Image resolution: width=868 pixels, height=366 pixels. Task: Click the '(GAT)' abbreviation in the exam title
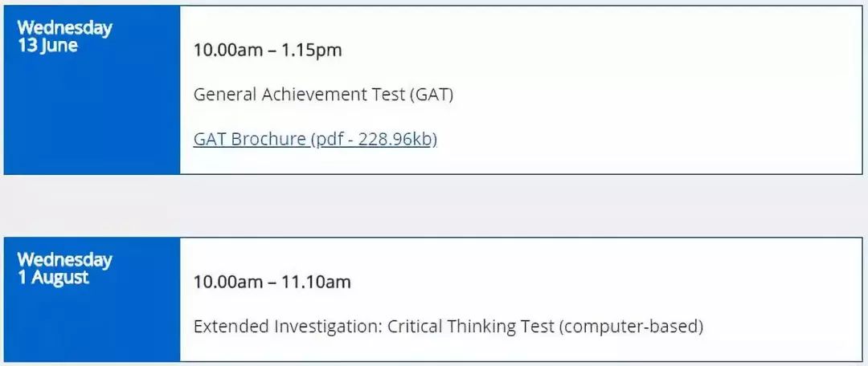click(432, 95)
